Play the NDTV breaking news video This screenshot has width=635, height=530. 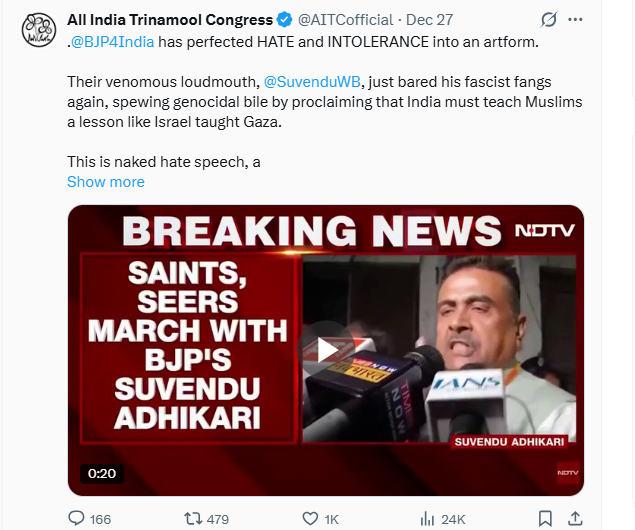(x=327, y=349)
